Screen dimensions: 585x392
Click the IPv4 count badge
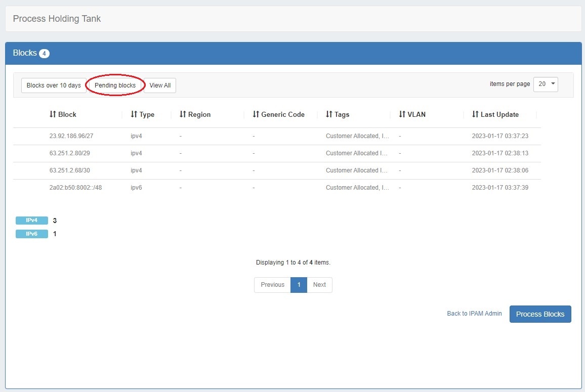[x=32, y=221]
